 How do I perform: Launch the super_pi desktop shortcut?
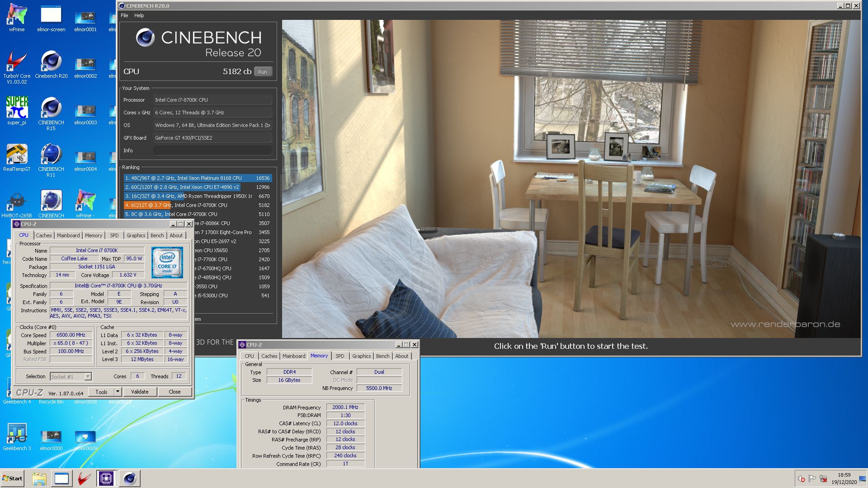point(17,111)
